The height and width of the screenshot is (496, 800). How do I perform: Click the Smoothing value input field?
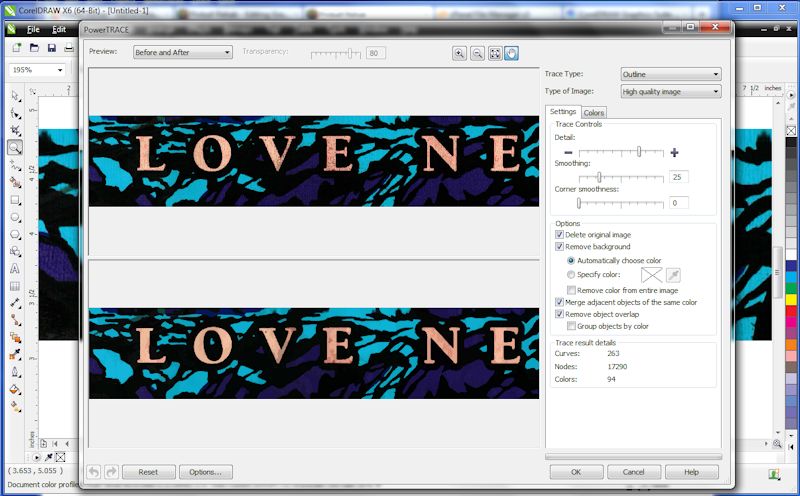[x=679, y=177]
